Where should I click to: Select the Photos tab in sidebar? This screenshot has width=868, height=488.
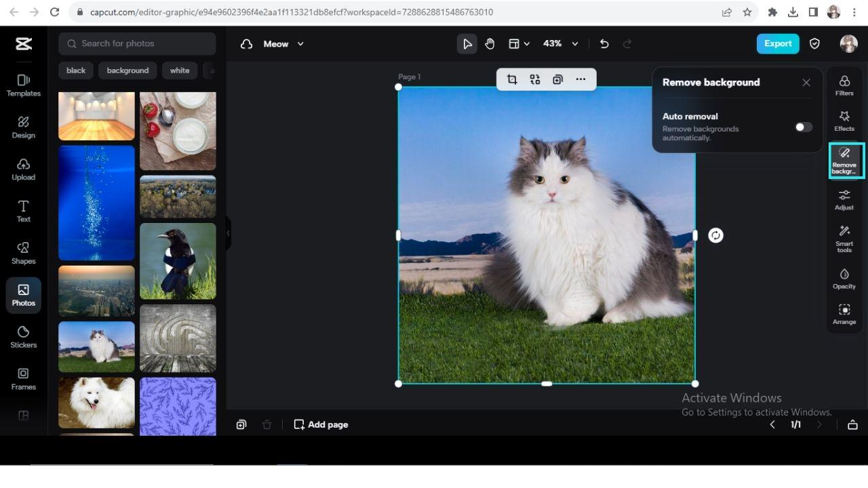23,296
